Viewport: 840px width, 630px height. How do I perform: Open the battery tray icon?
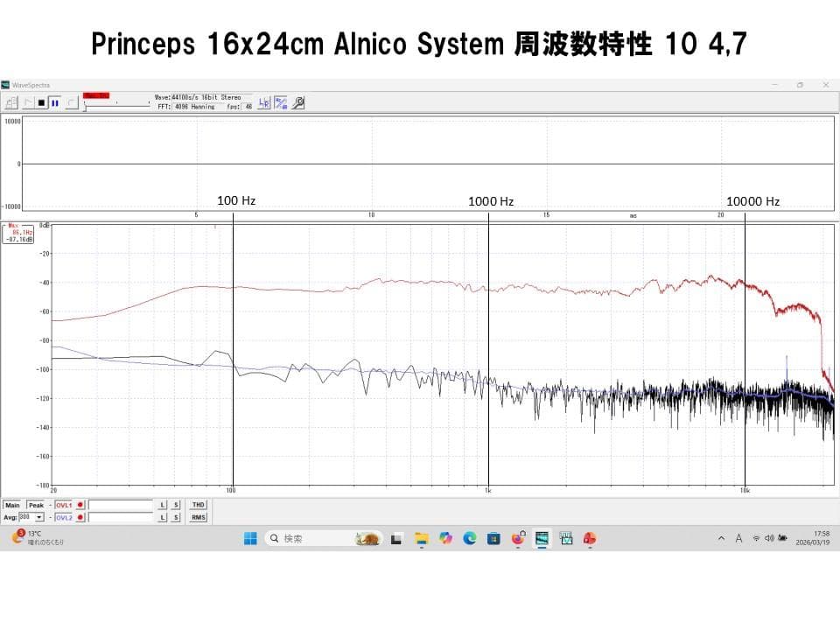click(x=782, y=538)
